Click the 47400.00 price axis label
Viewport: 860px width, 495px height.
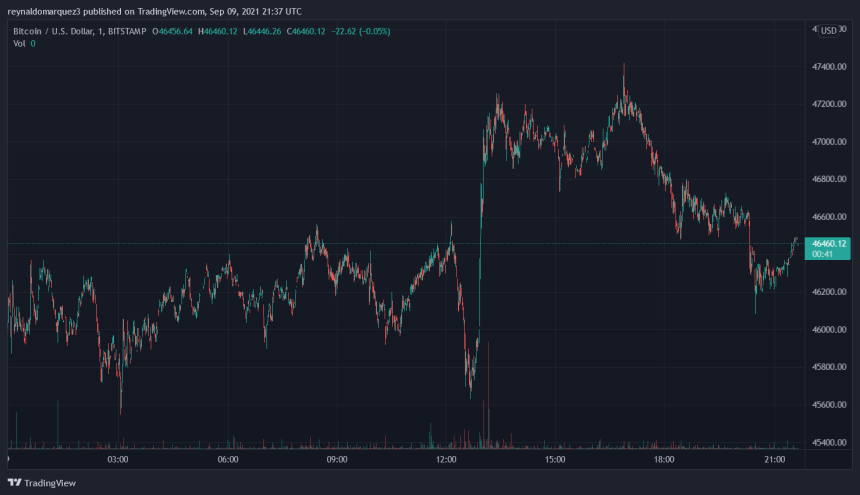click(x=830, y=67)
